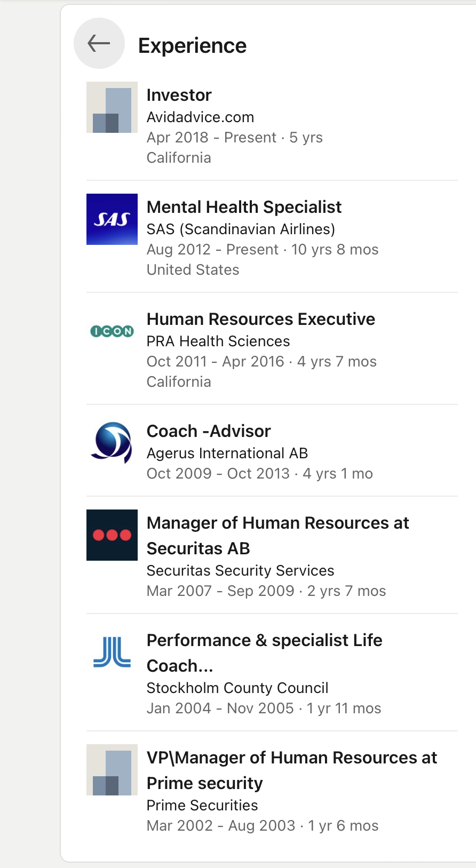Open VP\Manager of Human Resources at Prime security

click(291, 770)
